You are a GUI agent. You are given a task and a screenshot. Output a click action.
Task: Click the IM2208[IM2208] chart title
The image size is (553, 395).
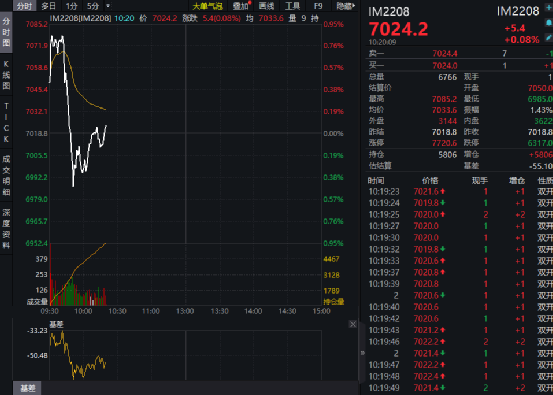tap(80, 18)
